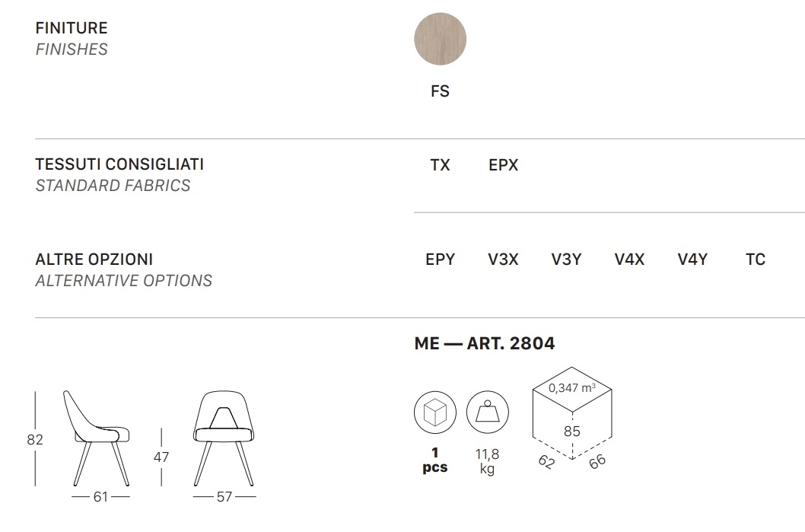Click the chair side view drawing
This screenshot has width=805, height=532.
tap(97, 438)
